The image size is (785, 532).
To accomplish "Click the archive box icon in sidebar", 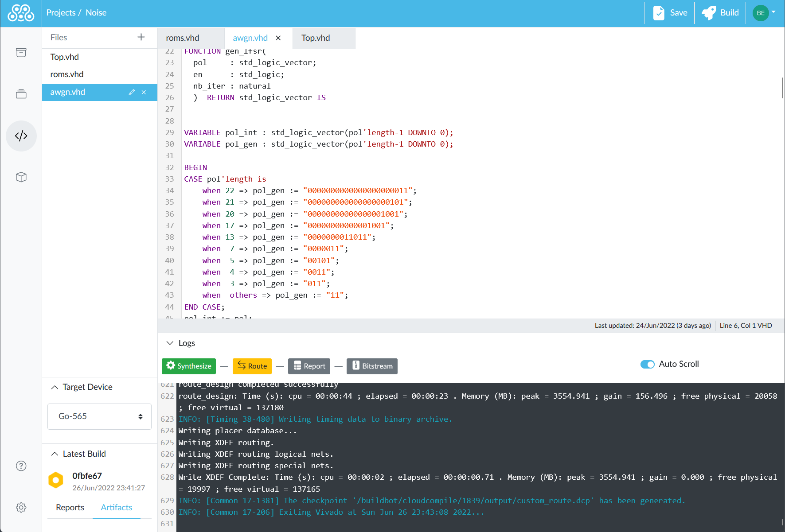I will 21,52.
